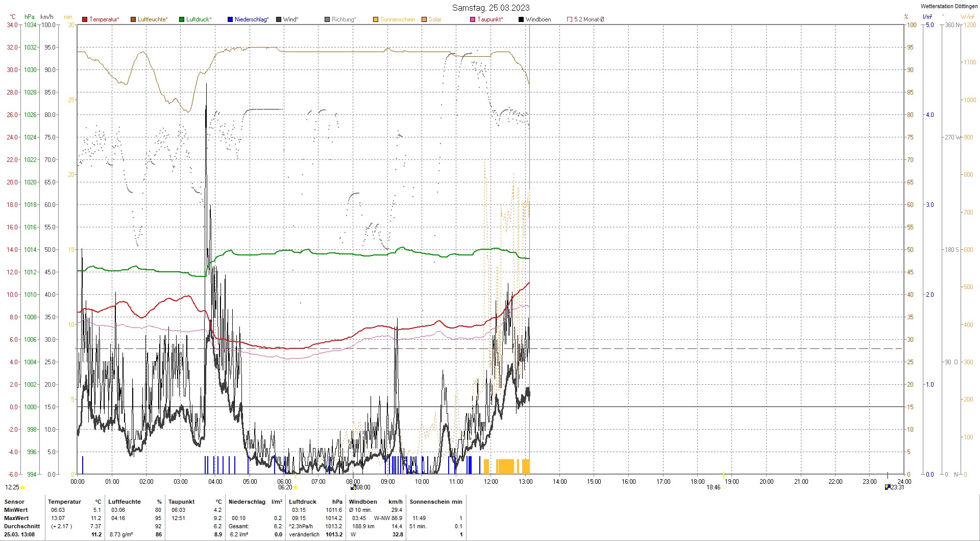980x541 pixels.
Task: Click the moon icon at 23:31
Action: (888, 487)
